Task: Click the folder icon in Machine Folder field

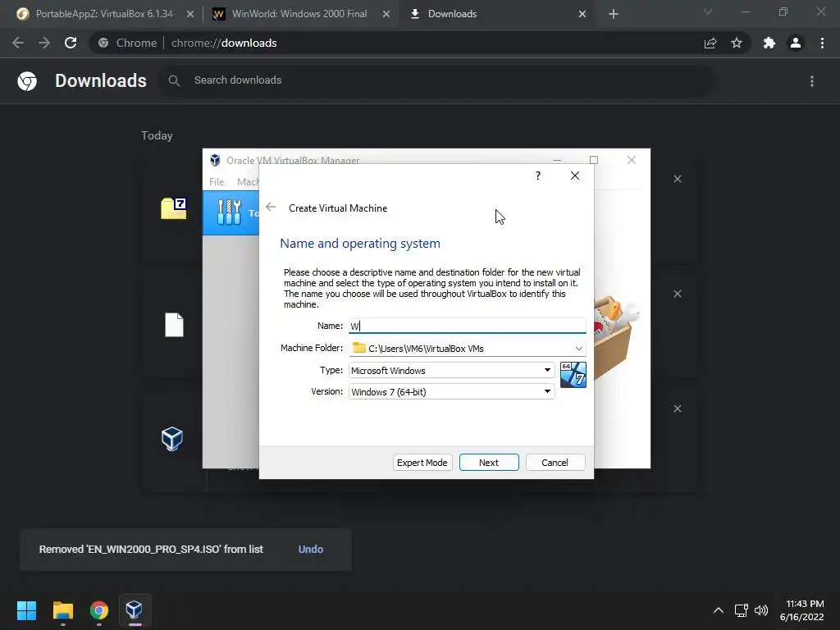Action: (359, 348)
